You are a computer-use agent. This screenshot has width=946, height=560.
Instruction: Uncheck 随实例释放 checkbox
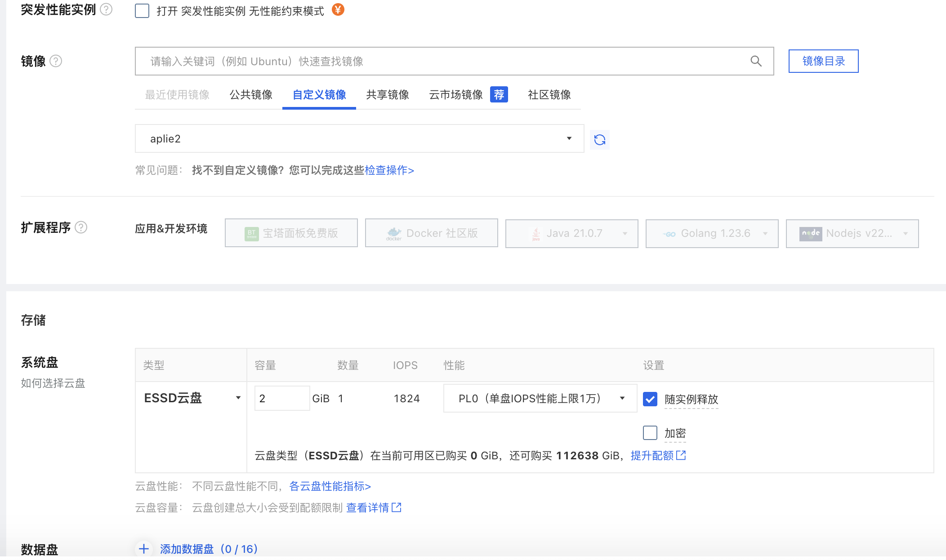pyautogui.click(x=650, y=399)
